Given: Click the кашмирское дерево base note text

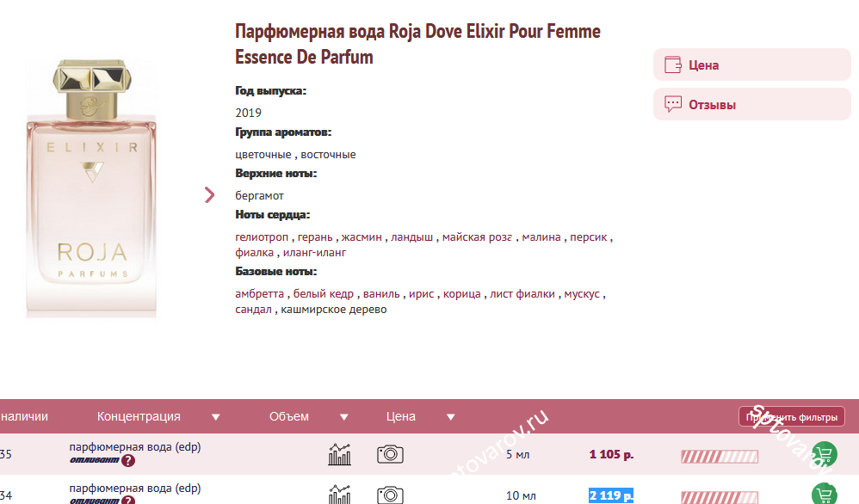Looking at the screenshot, I should (x=334, y=309).
